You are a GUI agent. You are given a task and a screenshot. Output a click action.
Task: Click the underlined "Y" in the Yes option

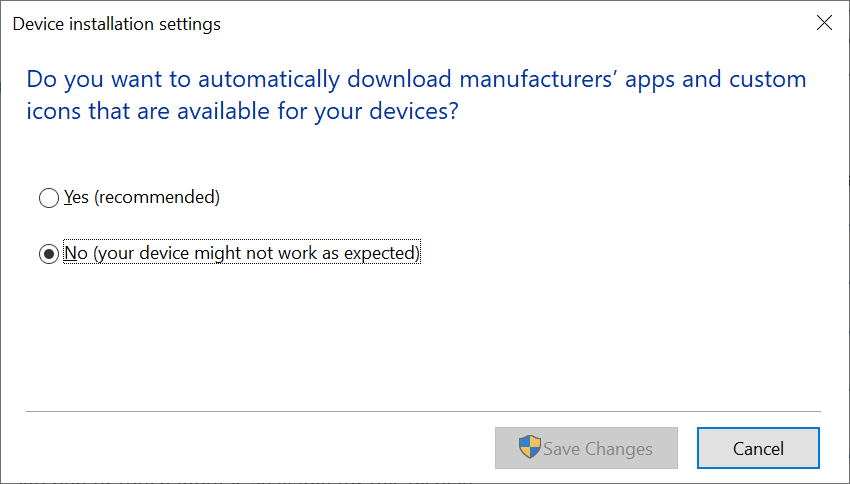coord(68,197)
